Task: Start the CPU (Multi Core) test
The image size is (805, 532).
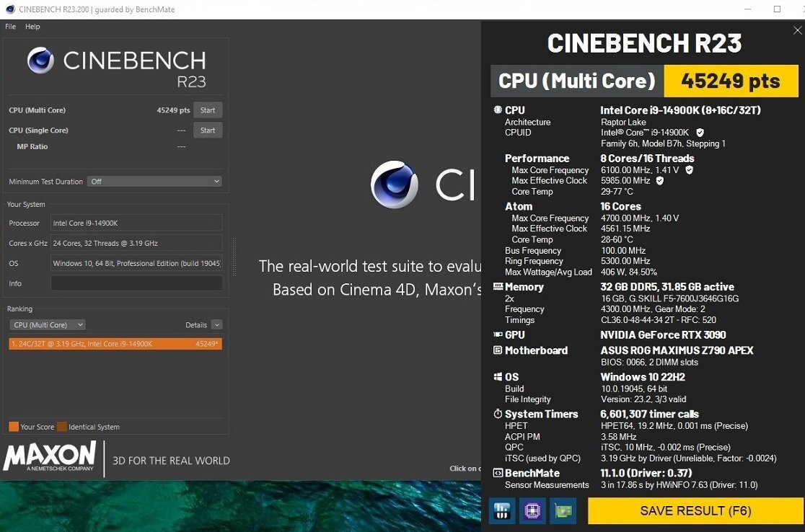Action: (x=208, y=110)
